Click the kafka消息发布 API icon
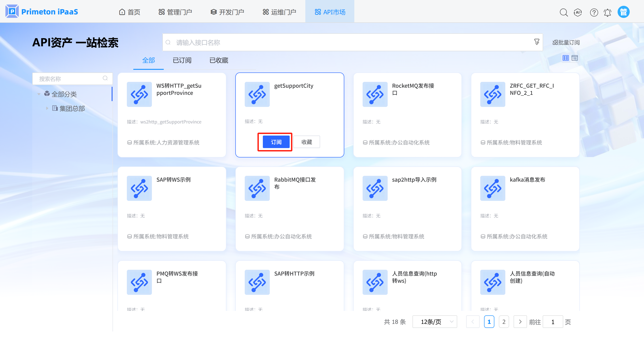Viewport: 644px width, 342px height. pyautogui.click(x=493, y=188)
